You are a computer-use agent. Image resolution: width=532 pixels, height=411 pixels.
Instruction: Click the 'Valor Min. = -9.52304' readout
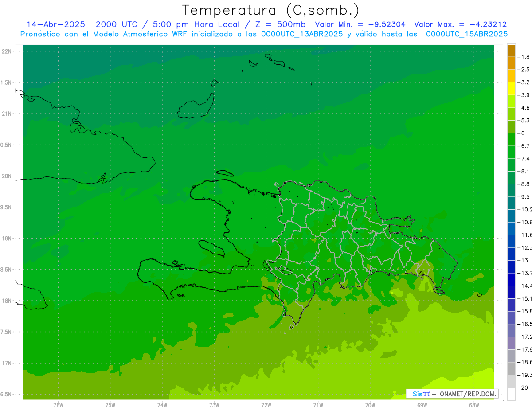pyautogui.click(x=360, y=24)
